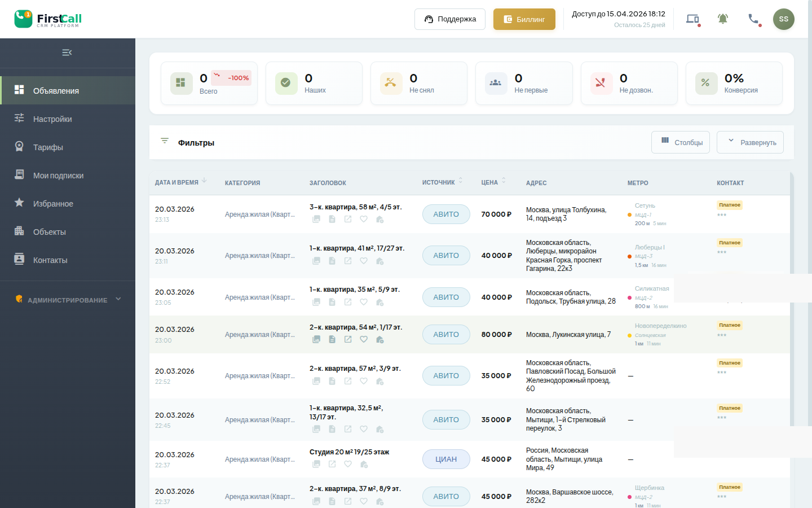
Task: Open the Контакты sidebar section
Action: 51,260
